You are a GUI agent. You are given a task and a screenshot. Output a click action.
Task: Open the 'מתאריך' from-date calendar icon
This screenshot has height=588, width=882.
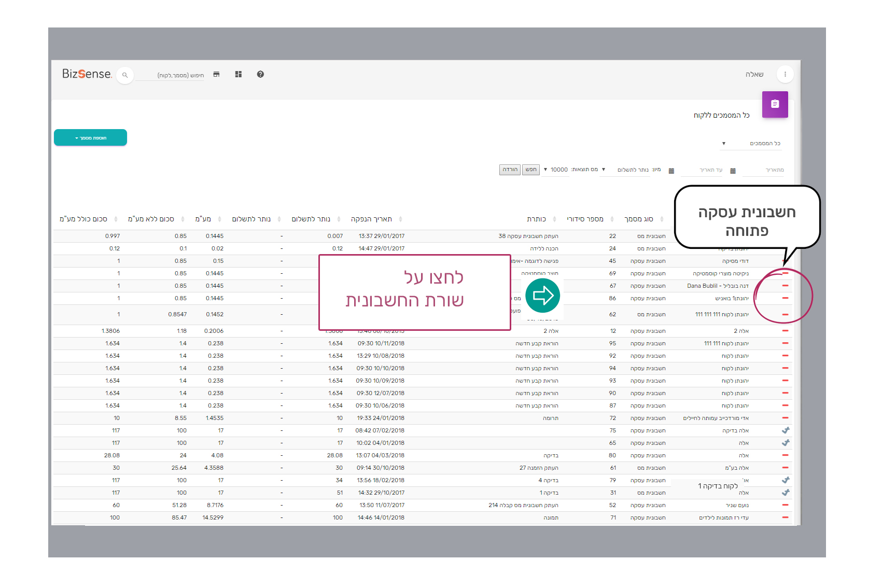pos(733,171)
